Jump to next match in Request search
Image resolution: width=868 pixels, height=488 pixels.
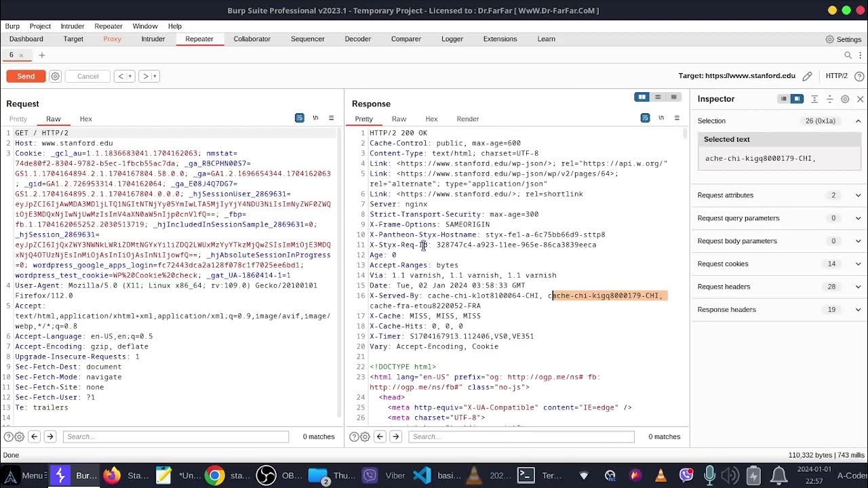(50, 436)
